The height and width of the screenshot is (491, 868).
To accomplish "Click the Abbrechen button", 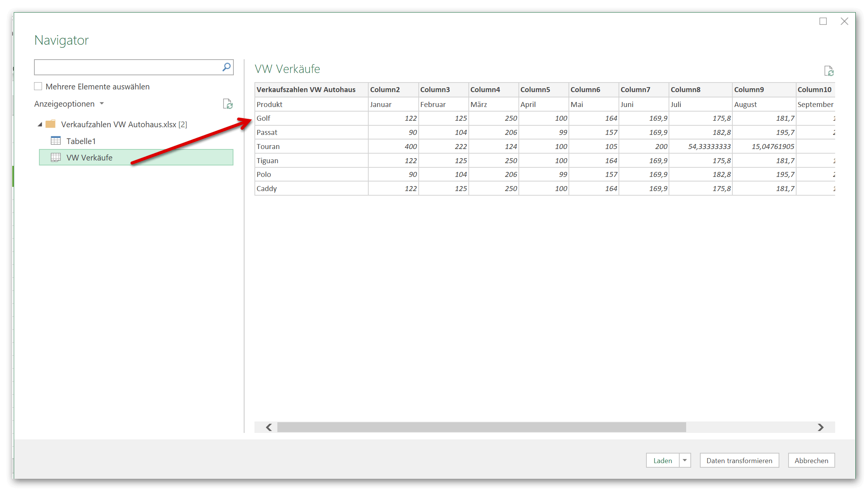I will pos(811,460).
